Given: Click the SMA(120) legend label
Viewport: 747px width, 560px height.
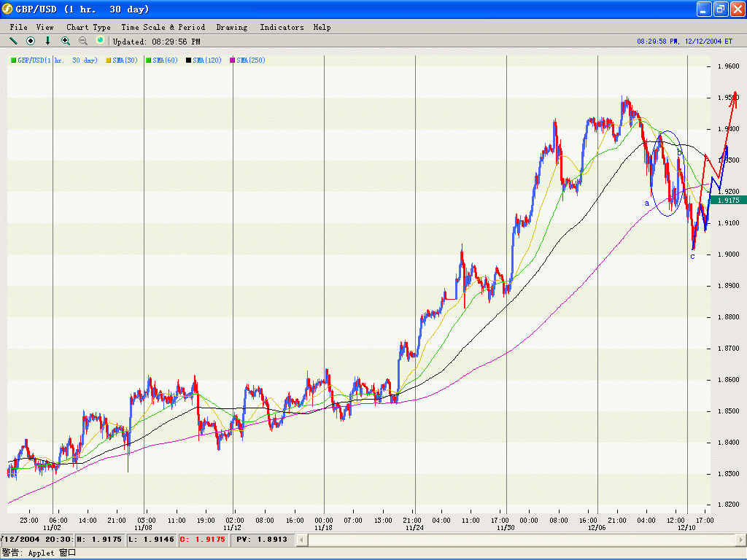Looking at the screenshot, I should click(x=207, y=61).
